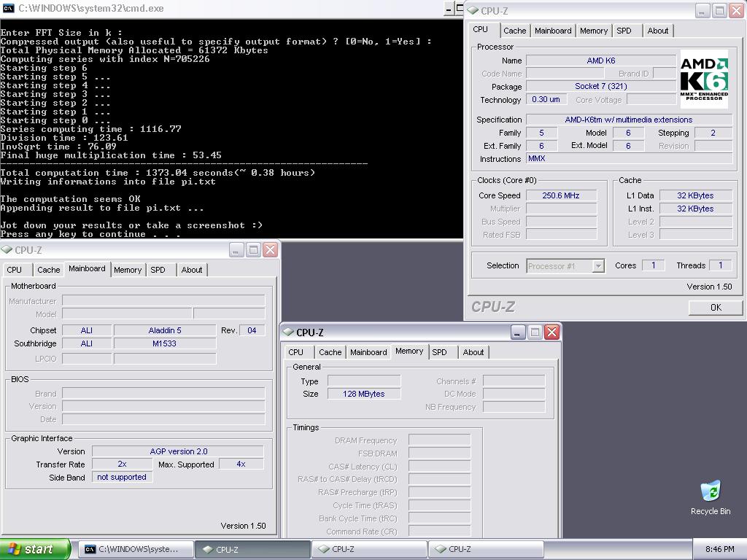The height and width of the screenshot is (560, 747).
Task: Open About tab in Mainboard CPU-Z window
Action: click(192, 270)
